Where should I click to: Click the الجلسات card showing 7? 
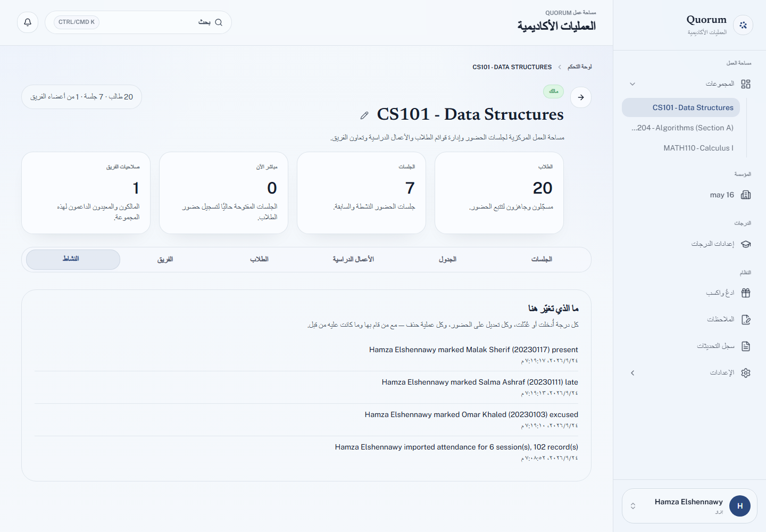tap(361, 193)
